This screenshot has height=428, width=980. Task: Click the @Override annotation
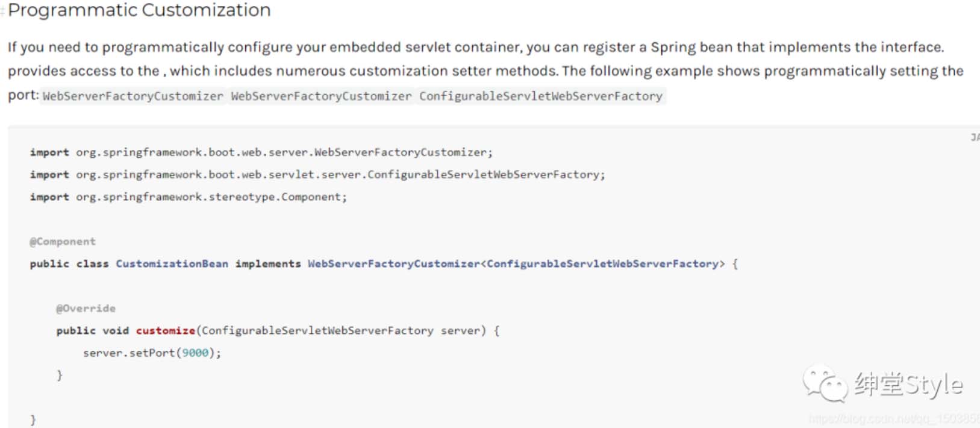click(86, 309)
